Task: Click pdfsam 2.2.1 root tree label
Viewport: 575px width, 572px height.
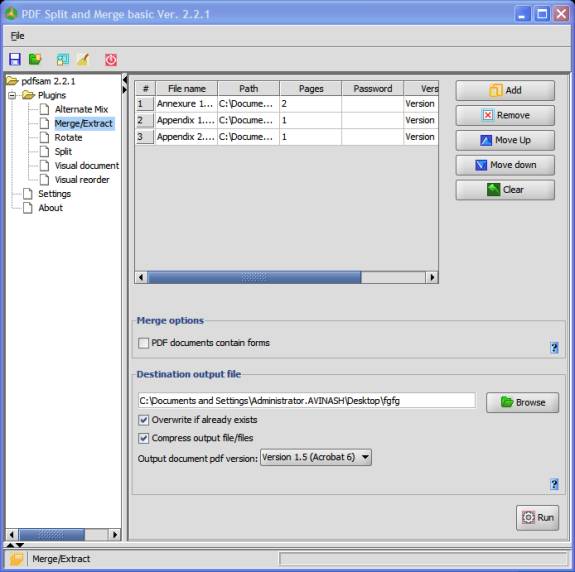Action: 48,81
